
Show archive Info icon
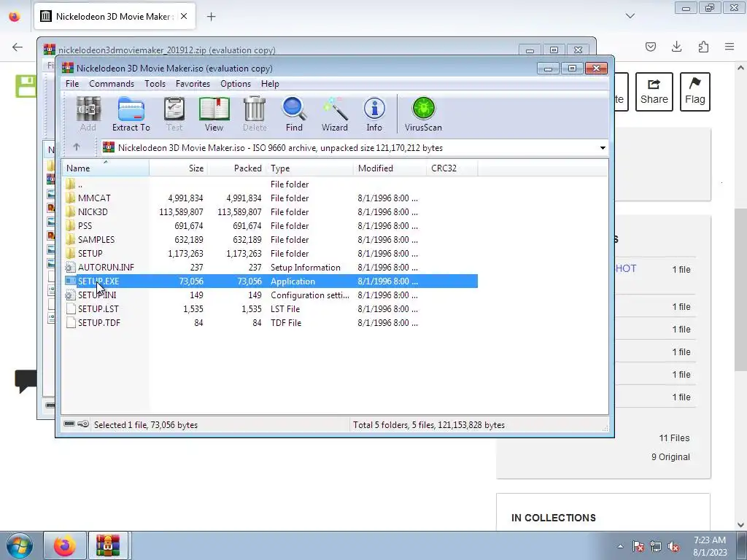374,114
